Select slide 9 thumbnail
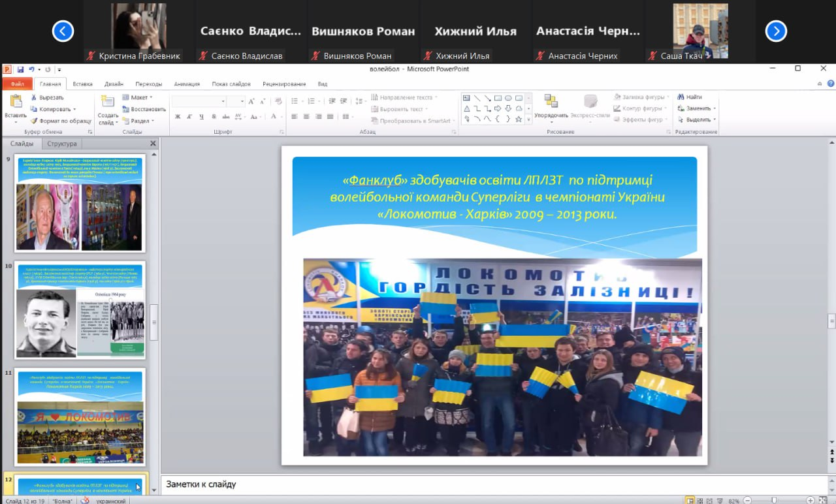 80,204
